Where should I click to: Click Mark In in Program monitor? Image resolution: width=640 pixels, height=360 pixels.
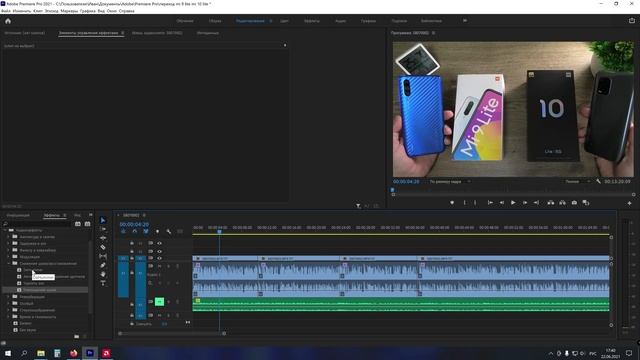464,202
